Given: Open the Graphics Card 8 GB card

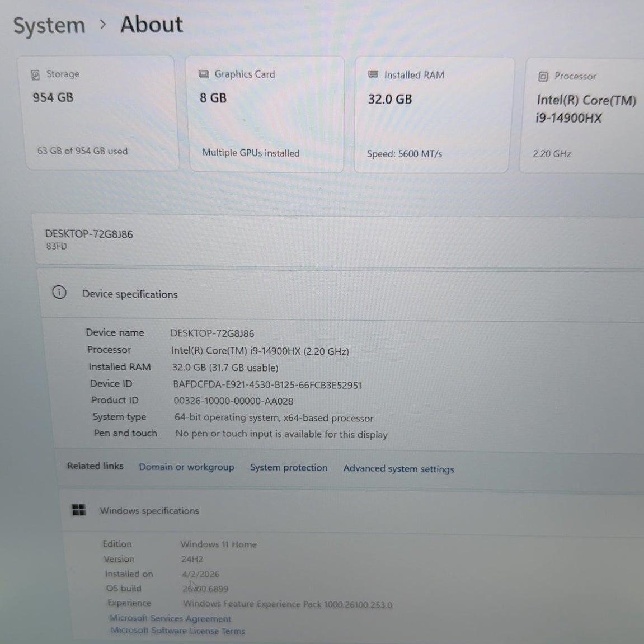Looking at the screenshot, I should [265, 114].
